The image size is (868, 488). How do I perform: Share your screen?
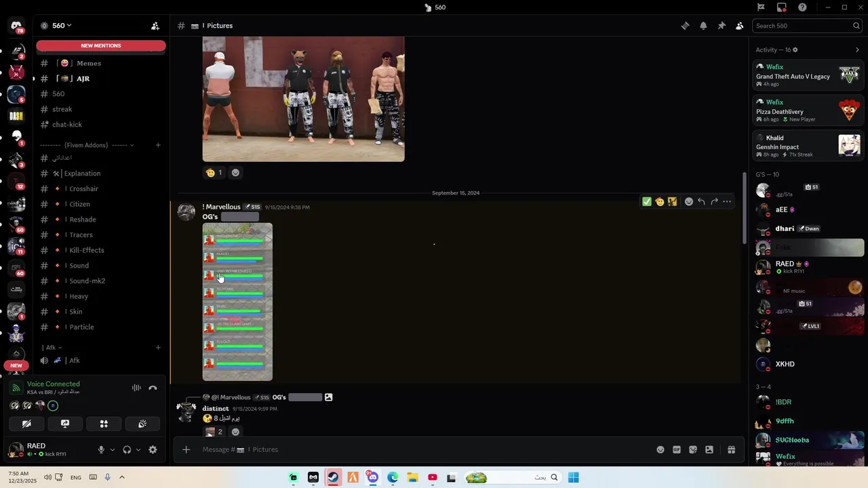(x=65, y=424)
